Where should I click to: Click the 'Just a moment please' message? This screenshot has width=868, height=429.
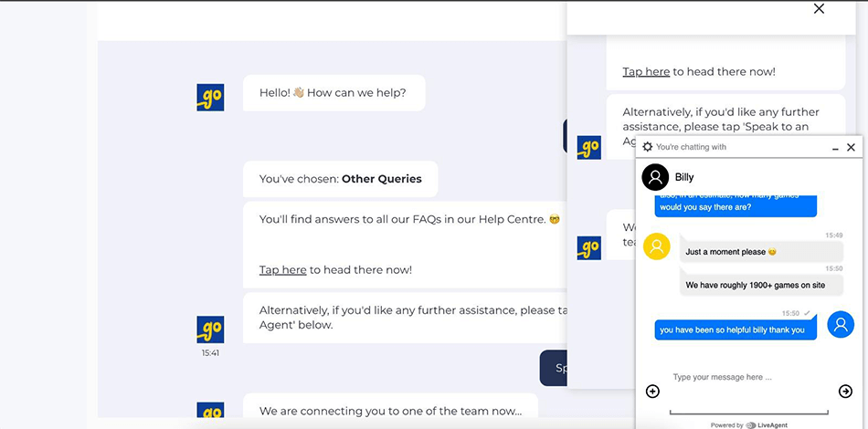point(731,251)
